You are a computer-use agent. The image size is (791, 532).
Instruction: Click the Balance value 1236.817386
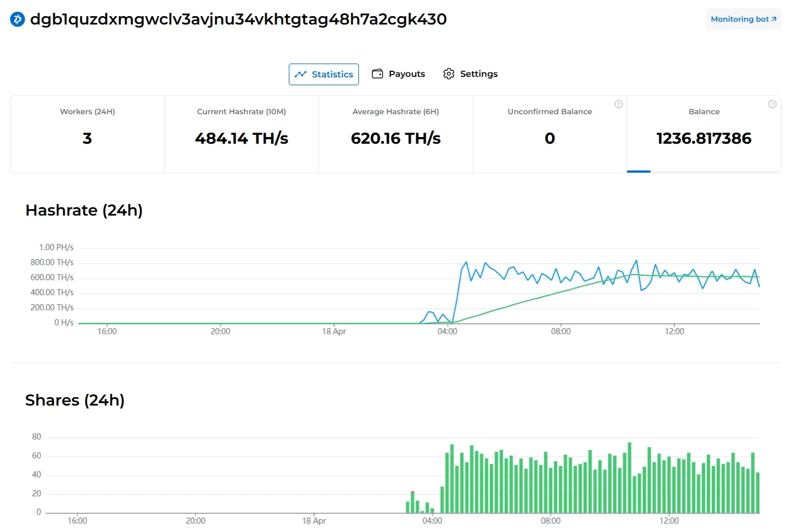pos(703,138)
